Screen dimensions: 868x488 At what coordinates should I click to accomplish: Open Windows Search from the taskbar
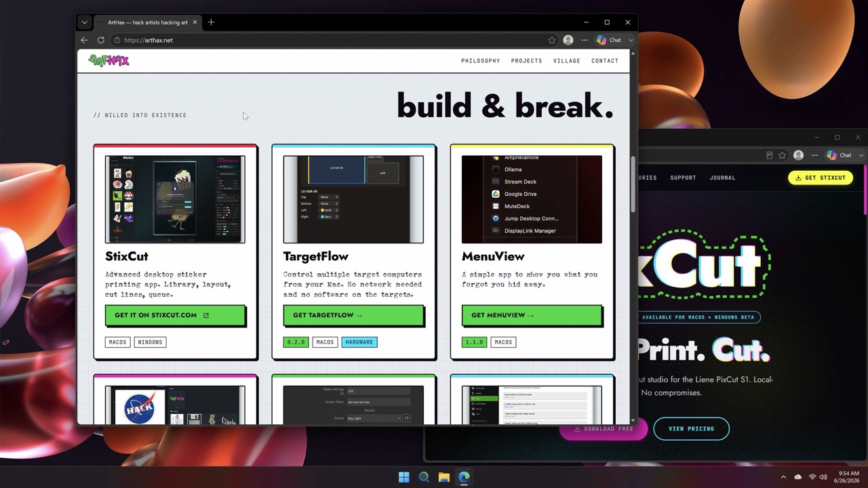(x=424, y=477)
